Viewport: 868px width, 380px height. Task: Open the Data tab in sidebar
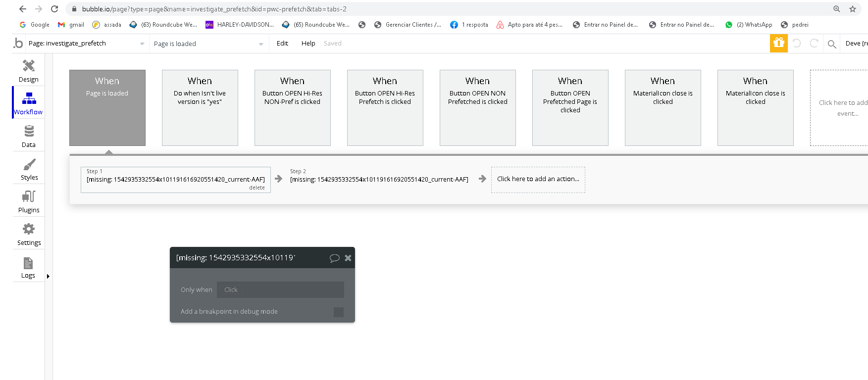pos(29,136)
